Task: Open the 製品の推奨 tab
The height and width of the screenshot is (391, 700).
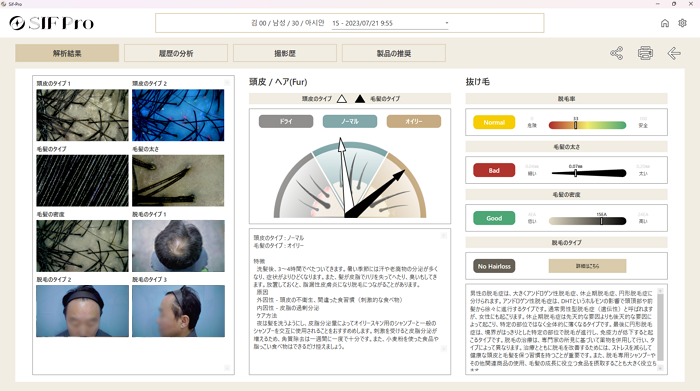Action: pos(394,53)
